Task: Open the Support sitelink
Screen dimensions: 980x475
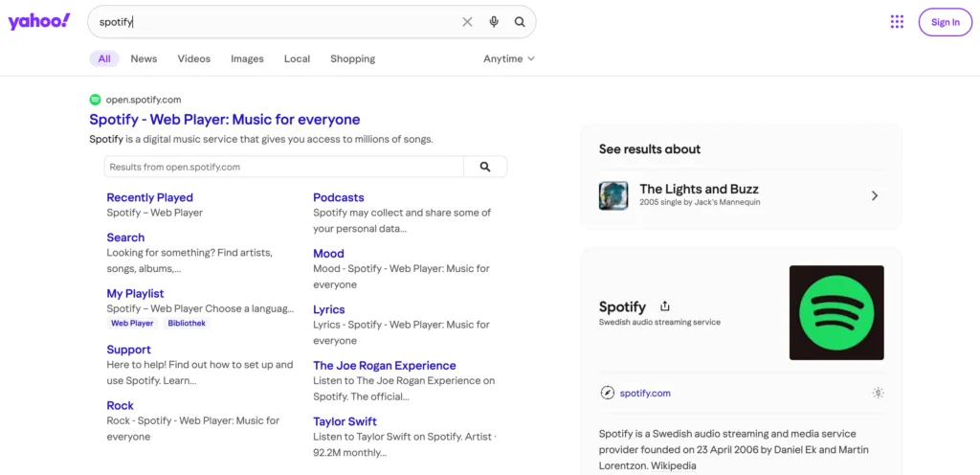Action: click(x=129, y=350)
